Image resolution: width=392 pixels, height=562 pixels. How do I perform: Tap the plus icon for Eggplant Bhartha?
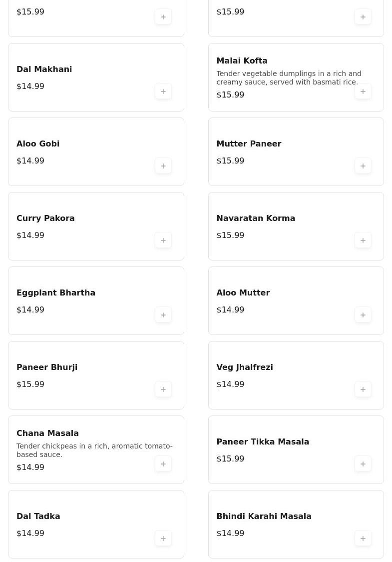pyautogui.click(x=163, y=315)
